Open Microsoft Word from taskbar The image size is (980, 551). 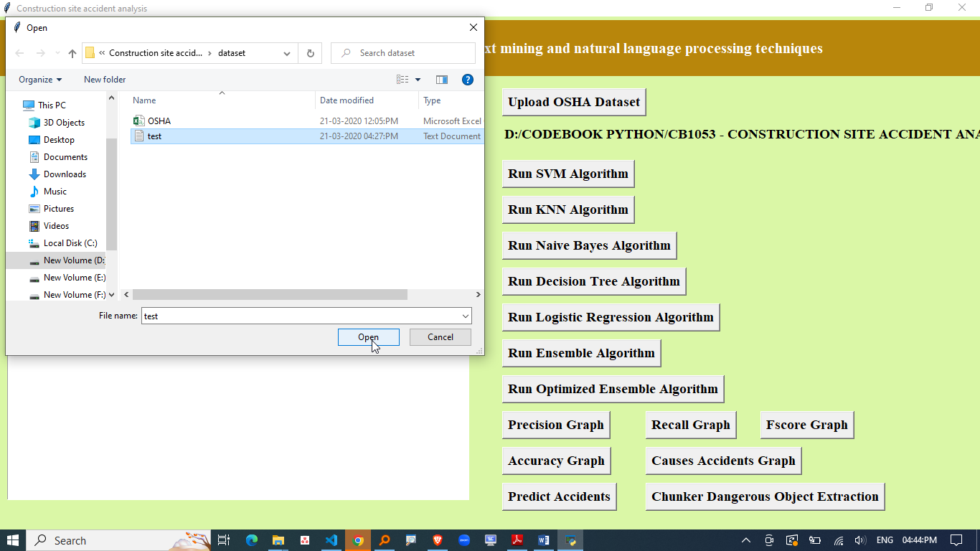click(544, 540)
